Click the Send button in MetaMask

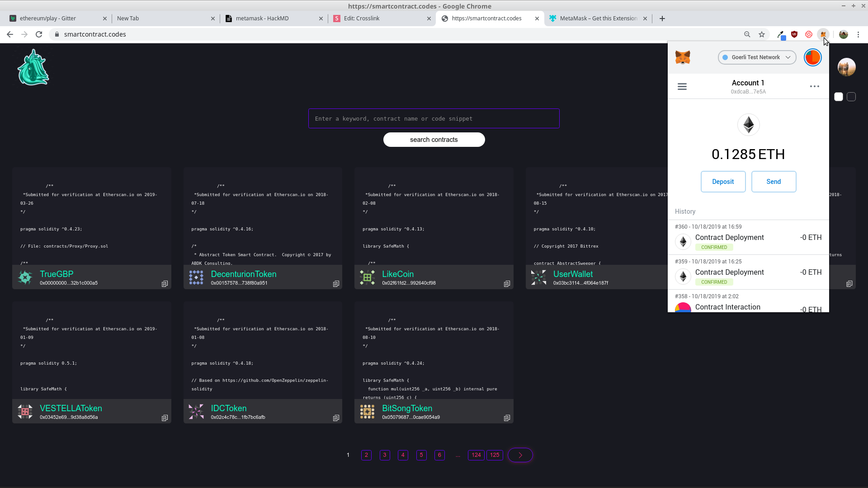pyautogui.click(x=774, y=182)
